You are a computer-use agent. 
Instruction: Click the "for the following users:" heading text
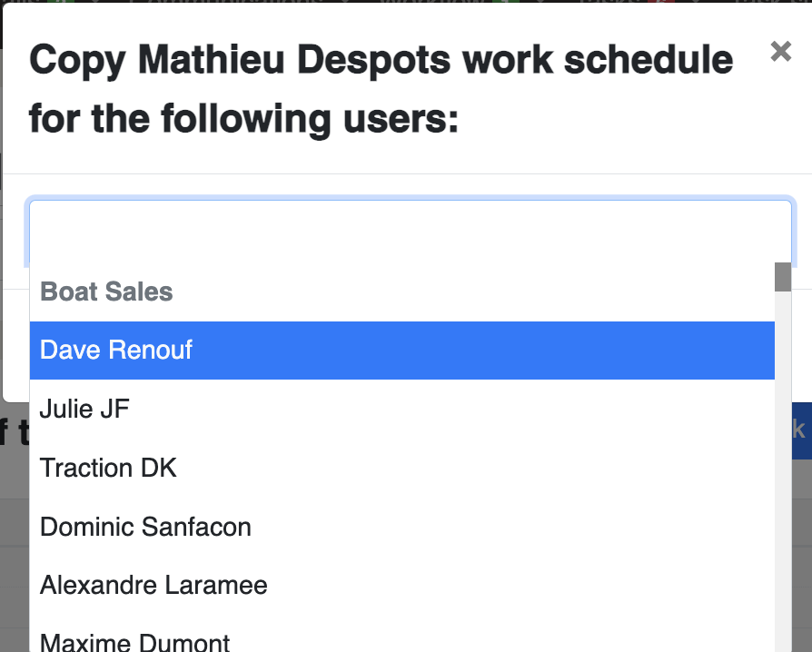pos(244,119)
